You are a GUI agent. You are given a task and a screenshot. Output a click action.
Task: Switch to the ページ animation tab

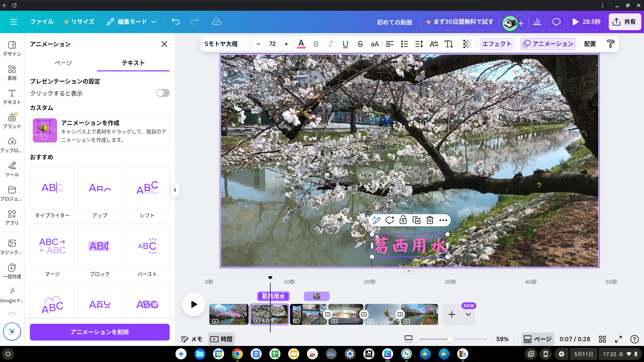coord(63,63)
